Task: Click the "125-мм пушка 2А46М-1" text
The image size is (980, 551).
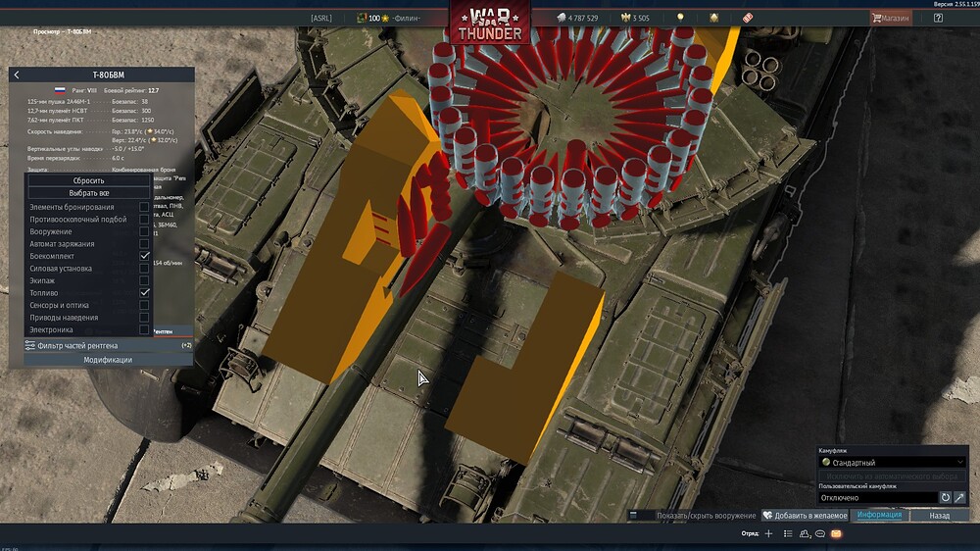Action: [59, 101]
